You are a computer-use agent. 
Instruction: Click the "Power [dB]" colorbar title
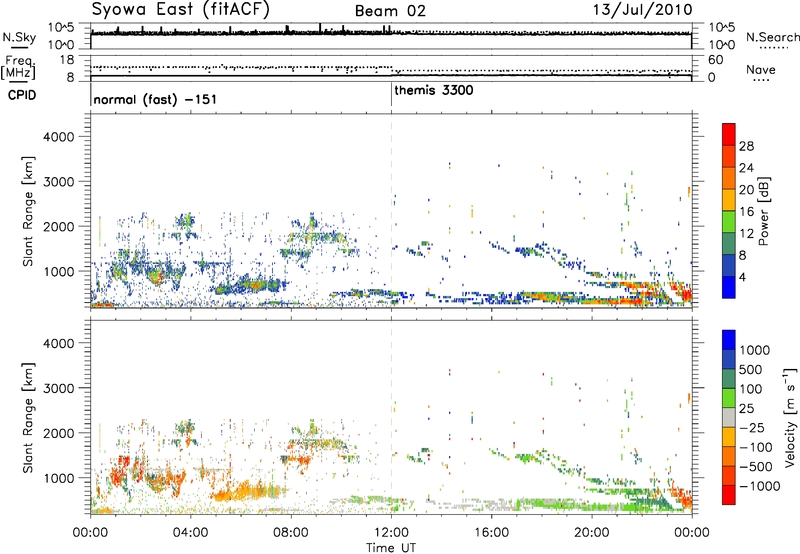tap(763, 211)
